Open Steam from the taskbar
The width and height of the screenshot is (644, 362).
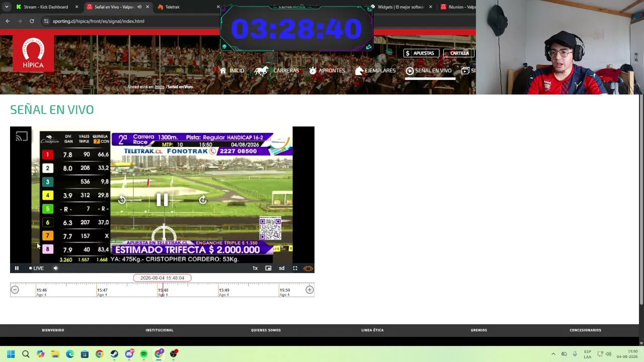[114, 354]
